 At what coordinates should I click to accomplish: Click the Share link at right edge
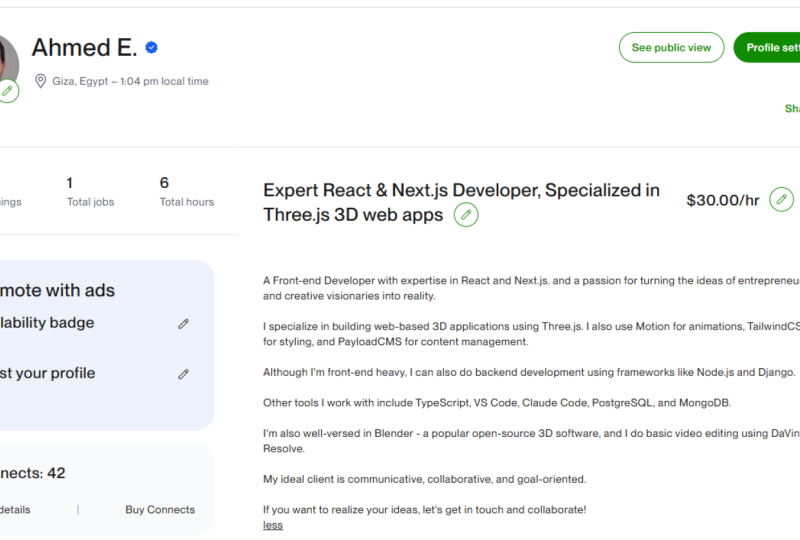[792, 108]
